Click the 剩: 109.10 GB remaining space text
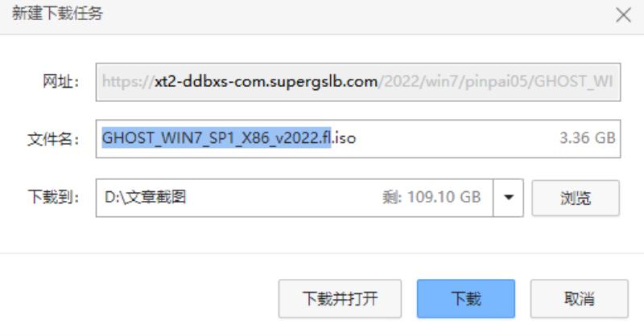 tap(431, 197)
